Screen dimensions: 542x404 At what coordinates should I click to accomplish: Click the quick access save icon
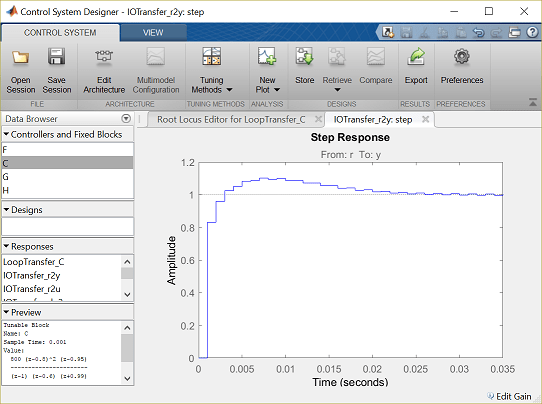coord(406,32)
